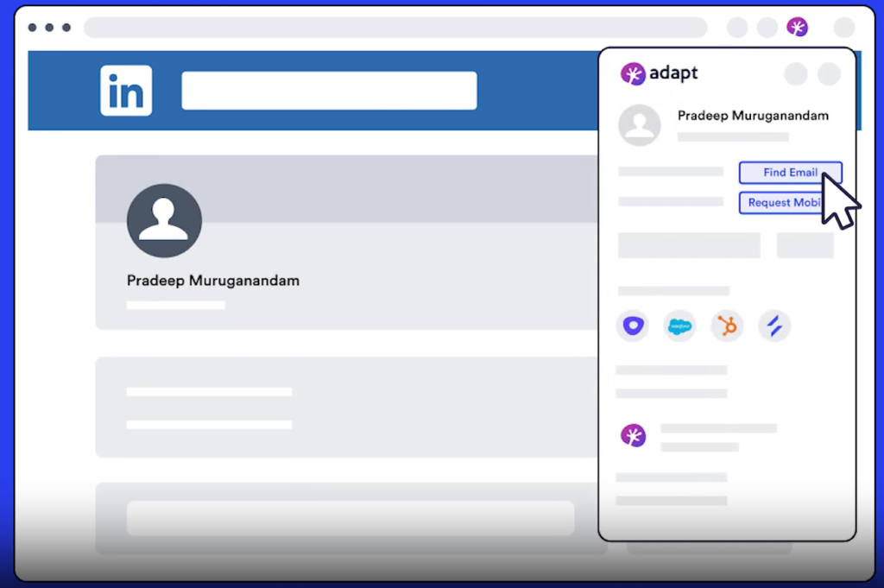Viewport: 884px width, 588px height.
Task: Click the browser address bar
Action: [395, 27]
